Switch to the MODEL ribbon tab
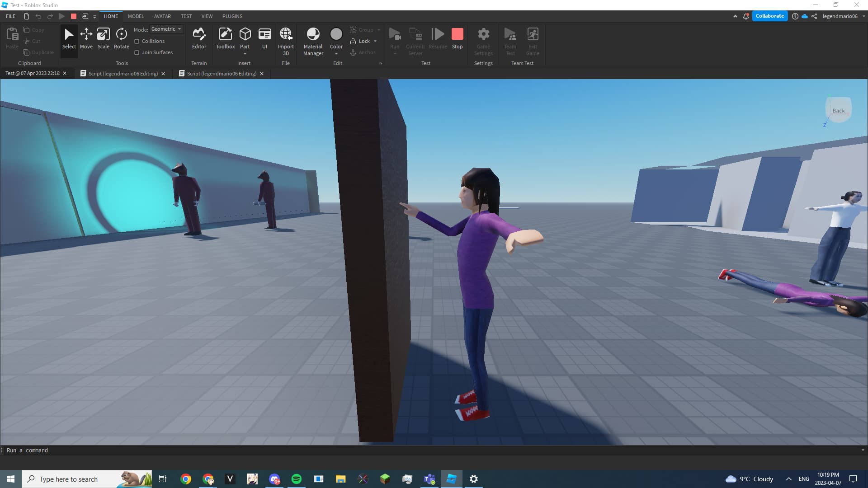 [136, 16]
